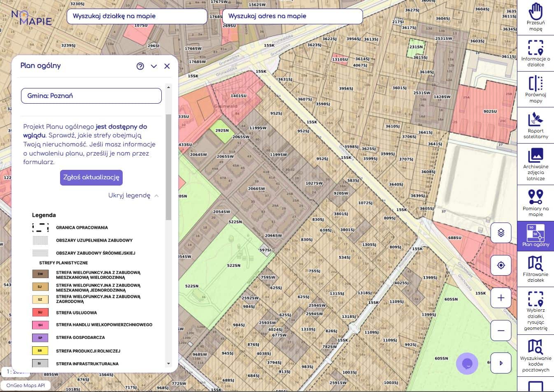The width and height of the screenshot is (554, 392).
Task: Click Wyszukaj działkę na mapie field
Action: click(137, 16)
